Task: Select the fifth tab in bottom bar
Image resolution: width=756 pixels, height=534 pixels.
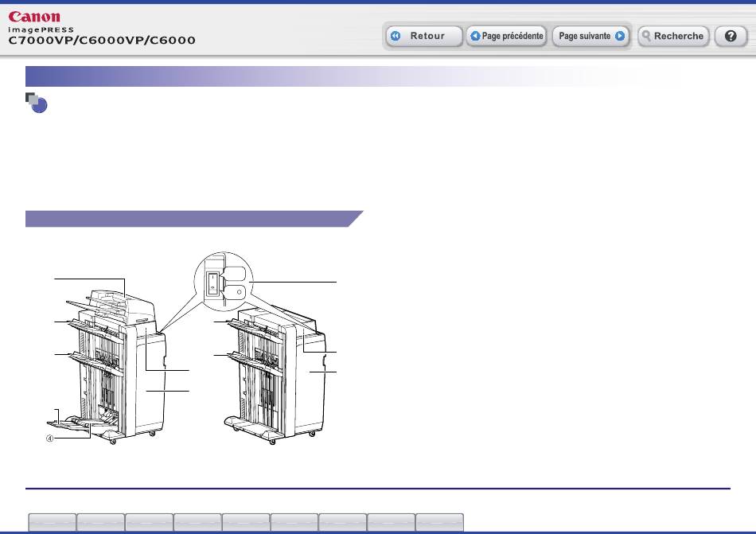Action: 246,522
